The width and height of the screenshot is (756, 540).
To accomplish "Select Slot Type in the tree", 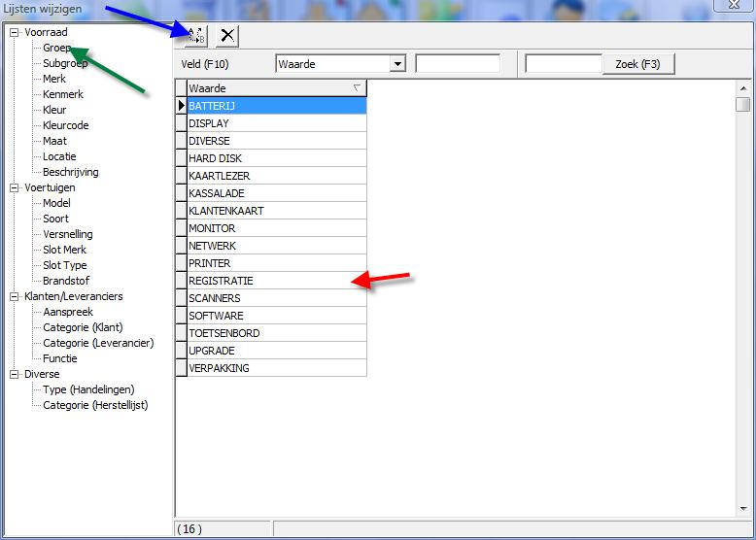I will (64, 265).
